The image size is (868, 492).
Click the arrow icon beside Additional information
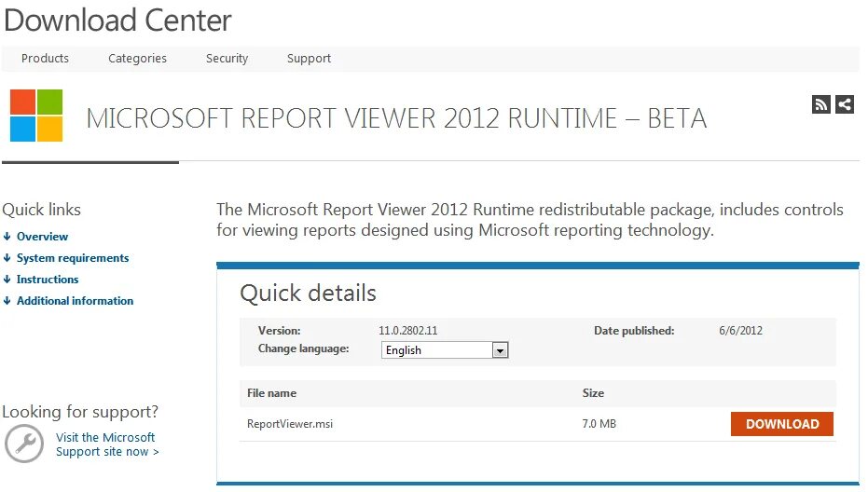coord(7,301)
